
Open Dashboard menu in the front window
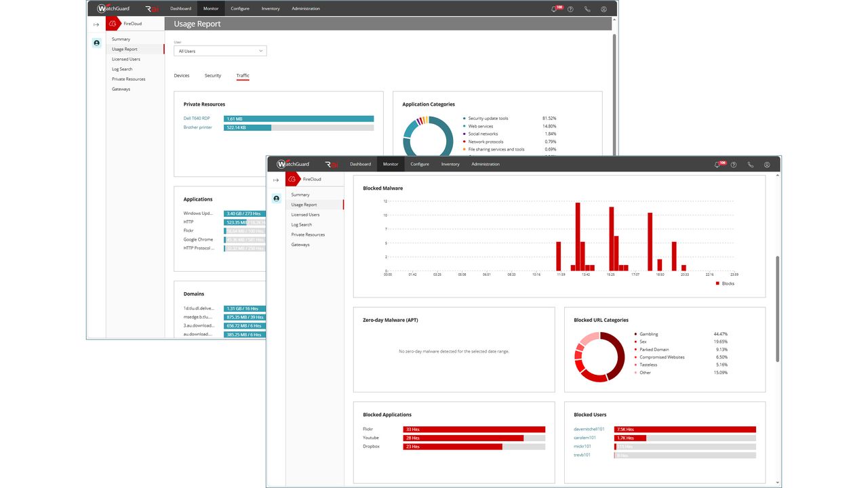tap(360, 164)
